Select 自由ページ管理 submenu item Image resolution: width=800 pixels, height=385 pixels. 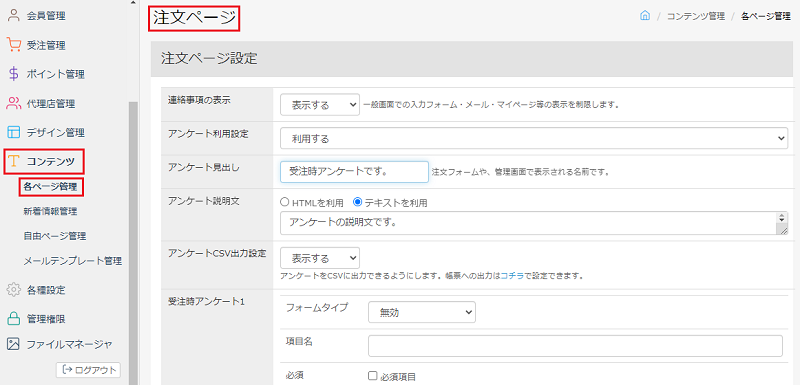pos(55,236)
